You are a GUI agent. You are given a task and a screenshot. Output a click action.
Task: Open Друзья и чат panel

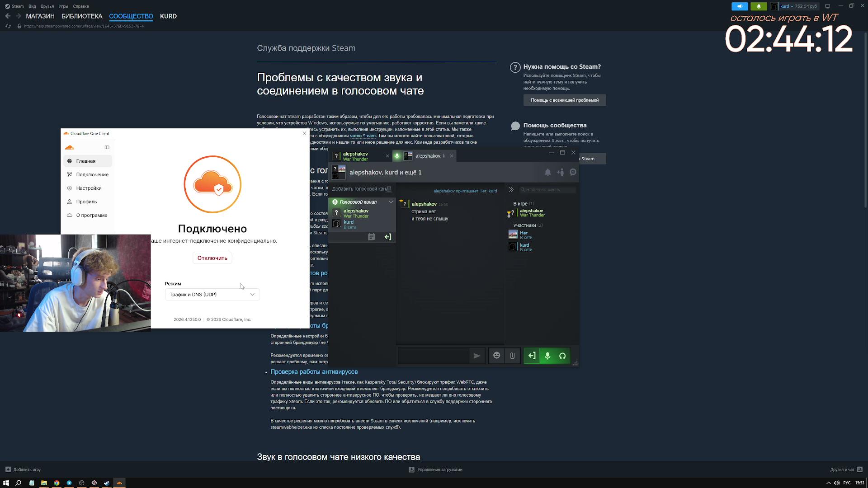[x=846, y=469]
